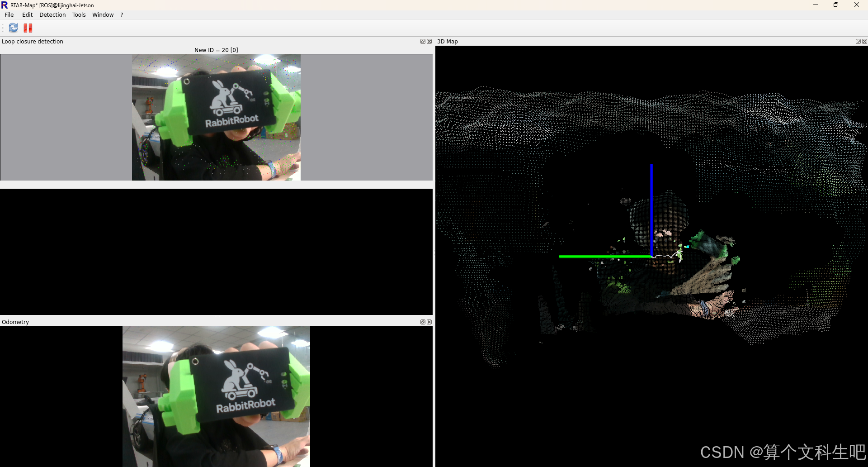Open the Tools menu

[x=79, y=15]
